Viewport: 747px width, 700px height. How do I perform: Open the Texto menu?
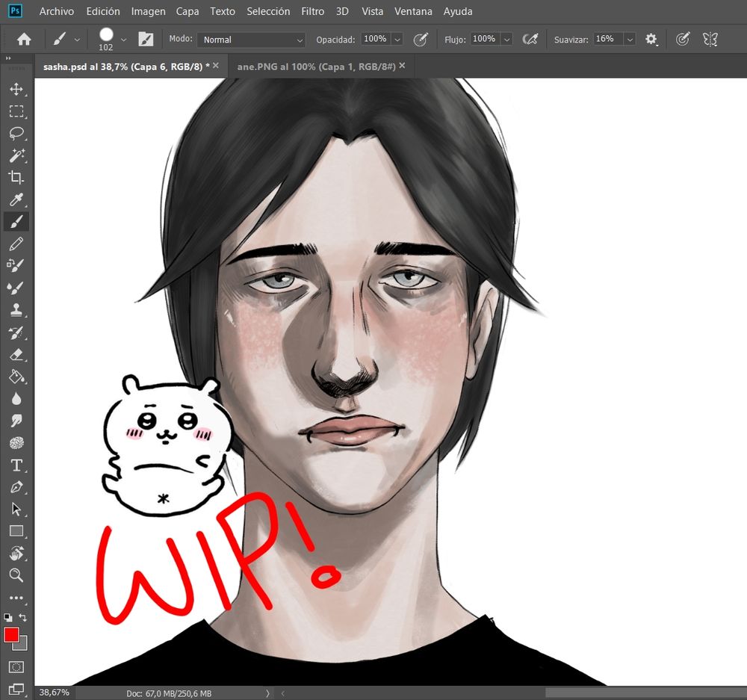click(x=223, y=11)
